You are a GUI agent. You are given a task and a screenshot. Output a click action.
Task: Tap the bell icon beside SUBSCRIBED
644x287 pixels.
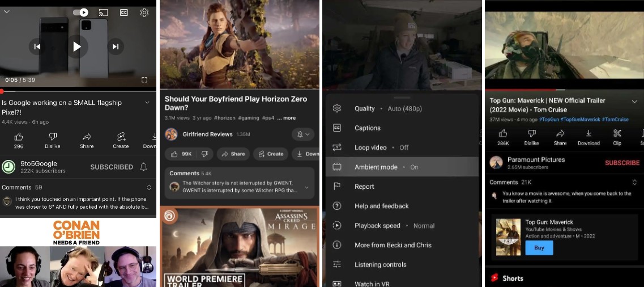click(144, 167)
